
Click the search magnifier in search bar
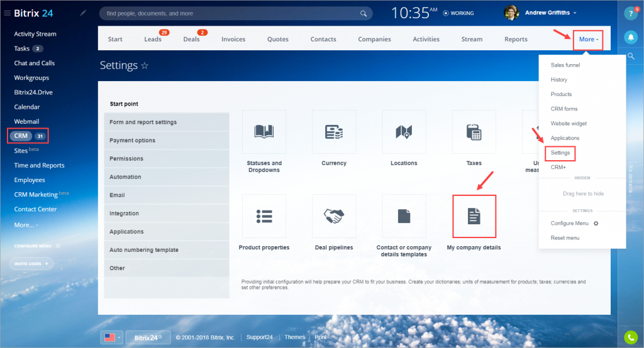pyautogui.click(x=364, y=14)
